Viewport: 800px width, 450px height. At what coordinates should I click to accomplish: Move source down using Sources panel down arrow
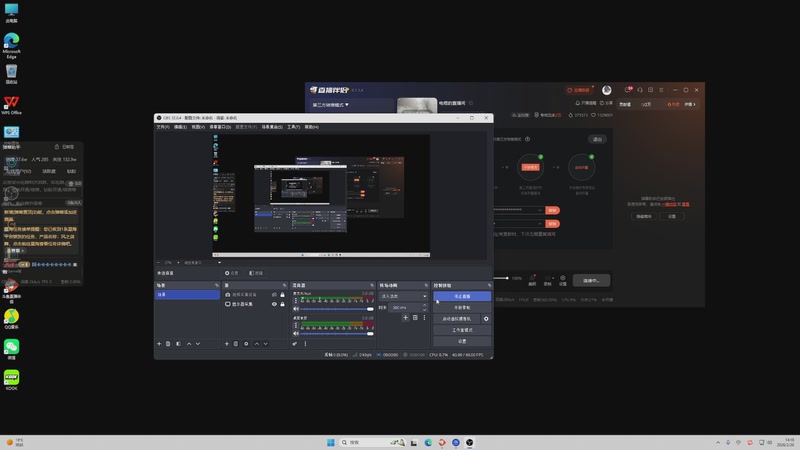point(266,344)
